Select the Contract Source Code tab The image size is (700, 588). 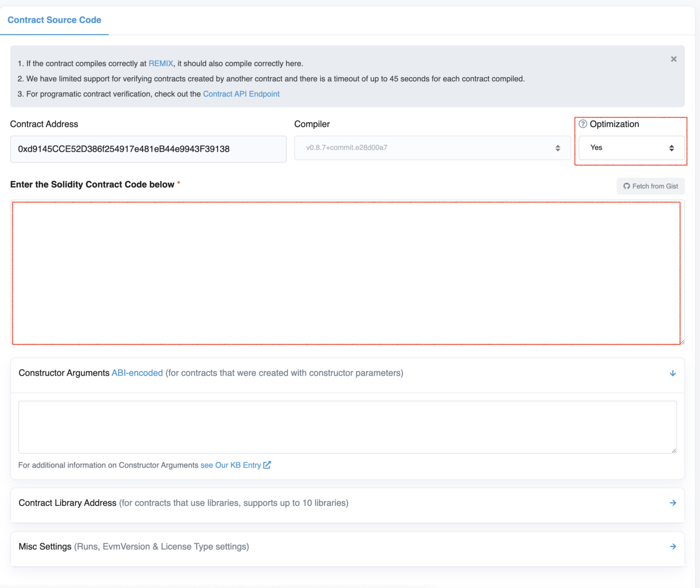point(54,20)
